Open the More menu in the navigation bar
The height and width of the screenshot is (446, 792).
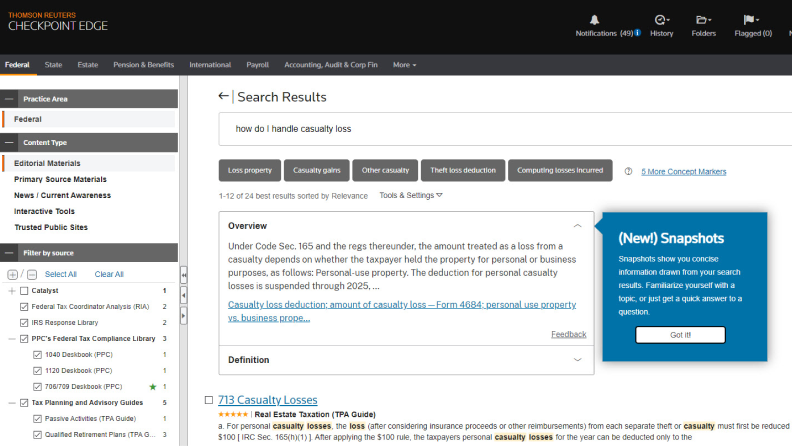tap(404, 65)
